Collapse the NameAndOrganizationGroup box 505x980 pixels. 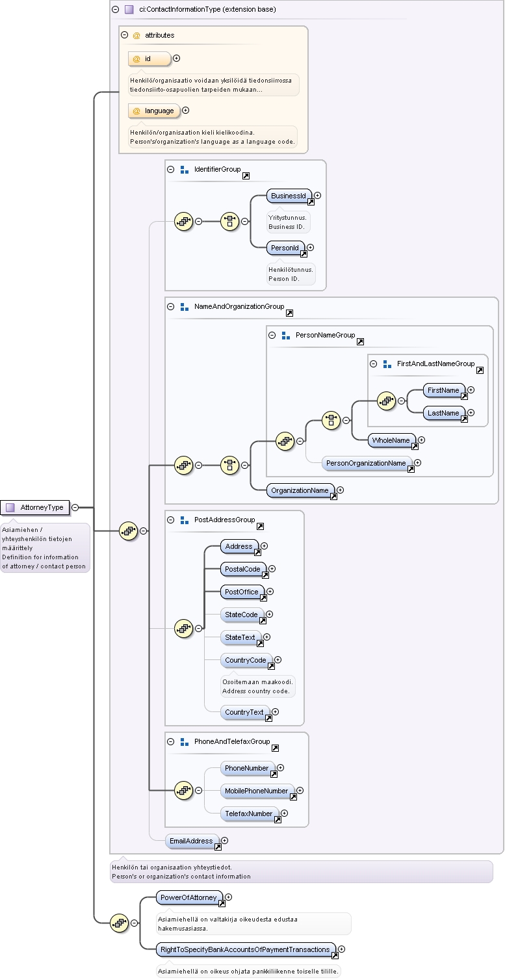171,306
